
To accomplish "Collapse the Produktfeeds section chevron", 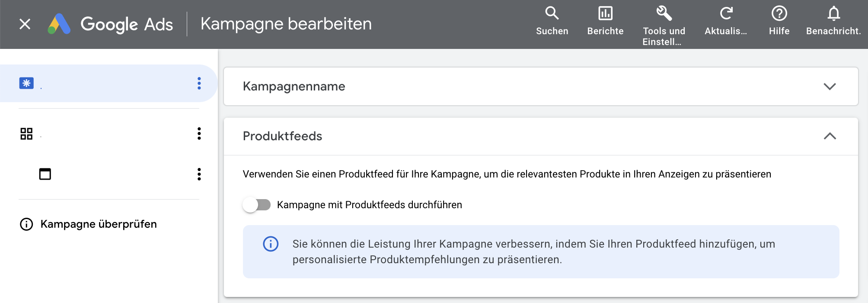I will point(830,136).
